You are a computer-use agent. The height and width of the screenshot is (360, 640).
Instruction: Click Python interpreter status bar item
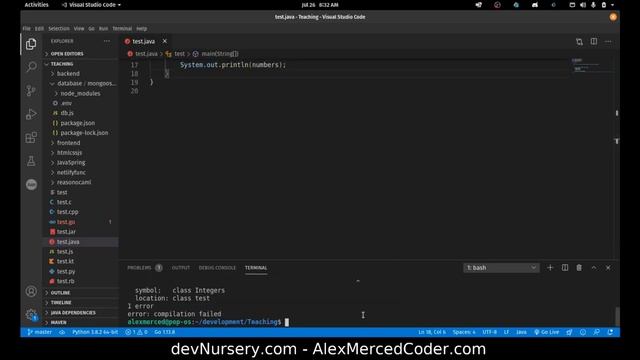[x=95, y=332]
